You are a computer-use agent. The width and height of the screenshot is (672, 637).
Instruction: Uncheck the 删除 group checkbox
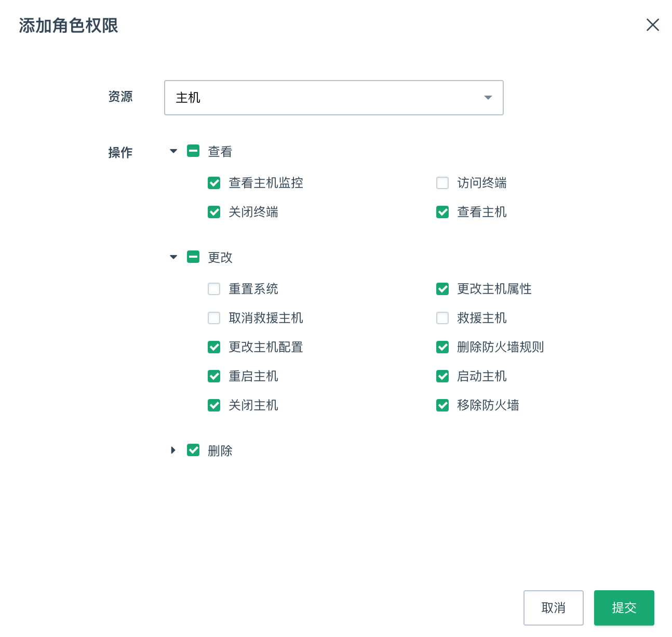(193, 450)
